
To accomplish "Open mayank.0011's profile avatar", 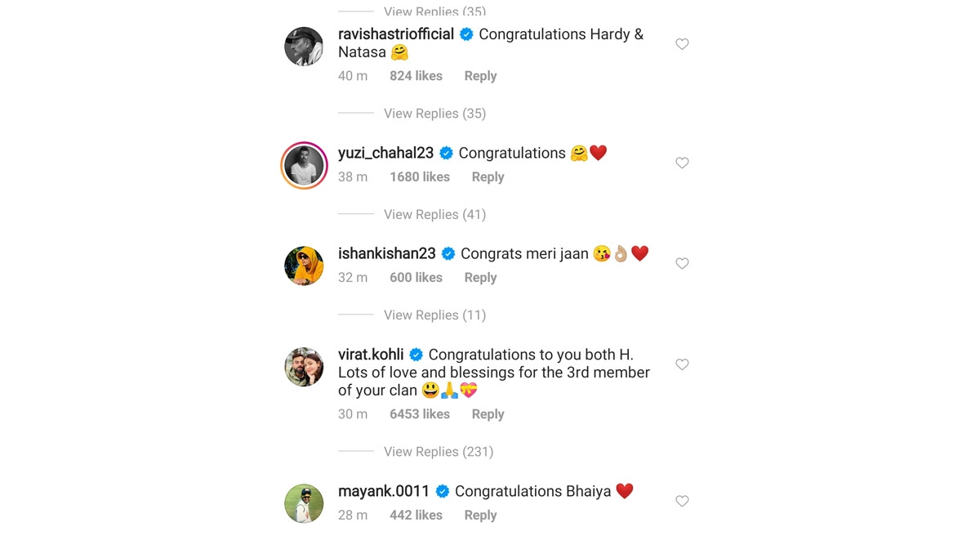I will 304,503.
